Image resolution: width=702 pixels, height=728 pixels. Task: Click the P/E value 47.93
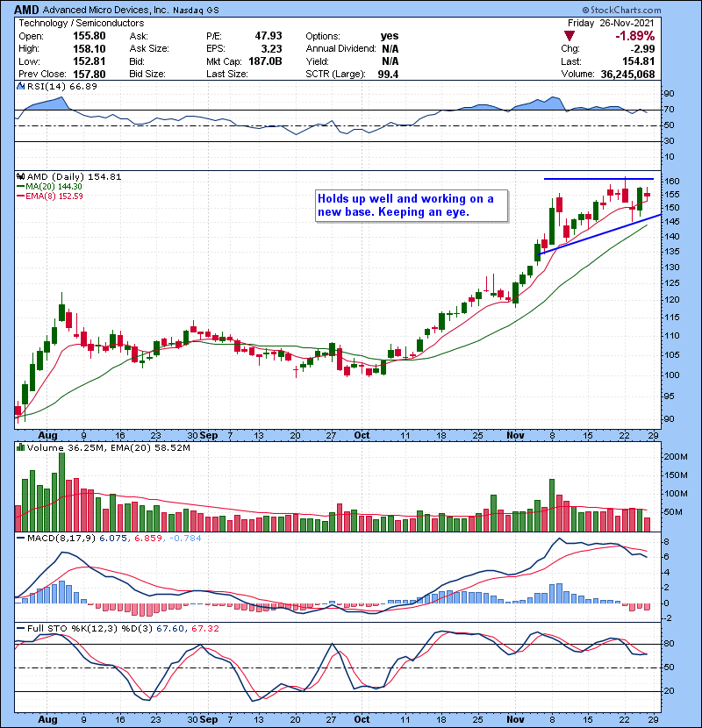pyautogui.click(x=268, y=36)
